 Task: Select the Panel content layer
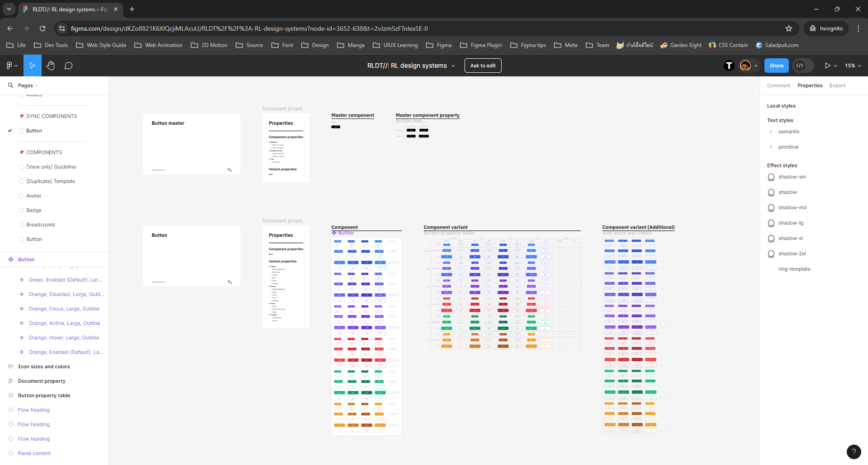34,453
